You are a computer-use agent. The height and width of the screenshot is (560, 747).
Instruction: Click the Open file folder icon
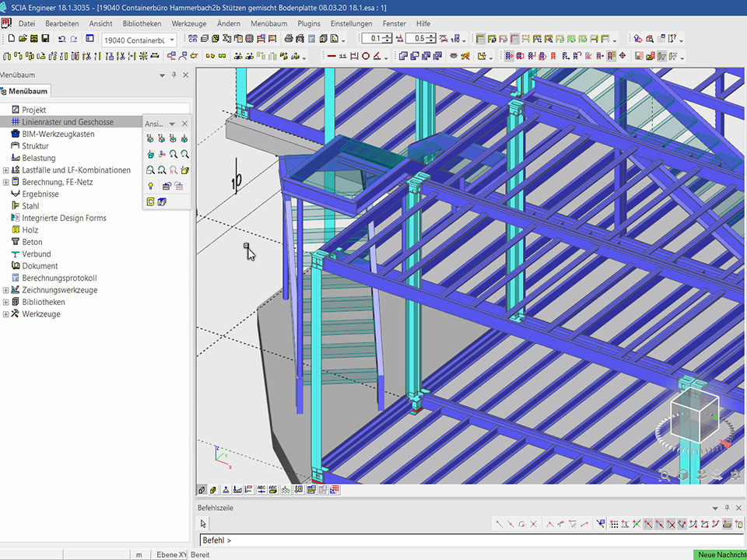point(23,39)
